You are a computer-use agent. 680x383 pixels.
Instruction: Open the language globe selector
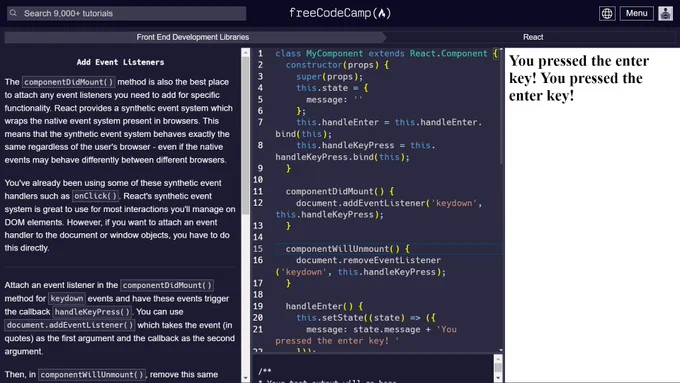click(x=607, y=13)
